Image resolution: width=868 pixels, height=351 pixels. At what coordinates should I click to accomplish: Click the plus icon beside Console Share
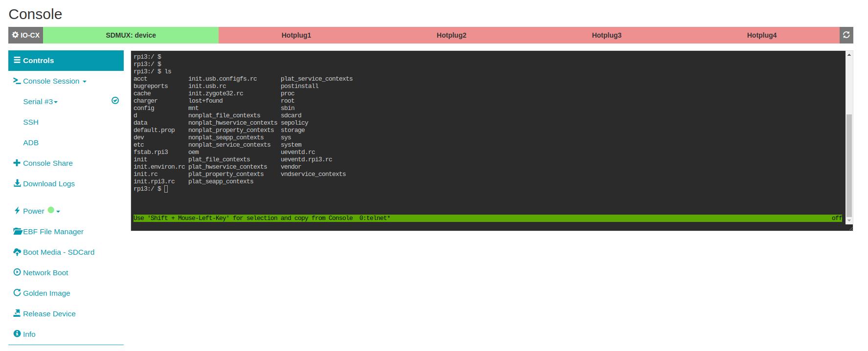pyautogui.click(x=17, y=163)
